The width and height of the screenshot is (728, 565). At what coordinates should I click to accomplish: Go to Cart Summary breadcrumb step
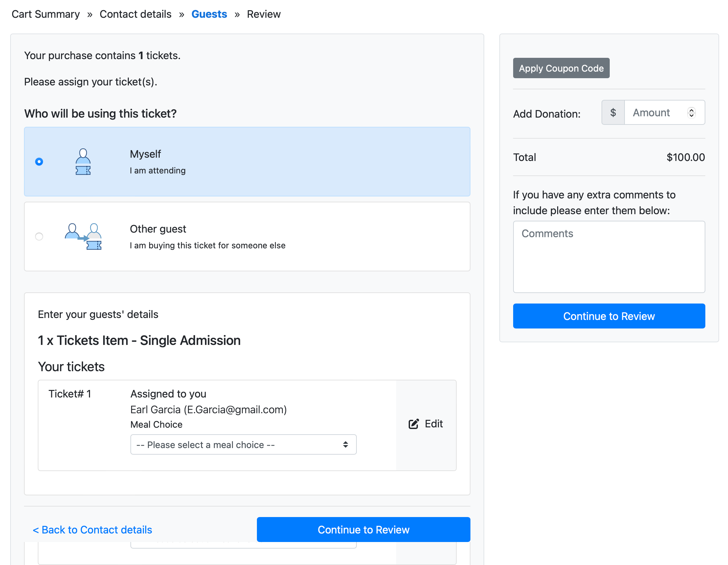(x=46, y=14)
